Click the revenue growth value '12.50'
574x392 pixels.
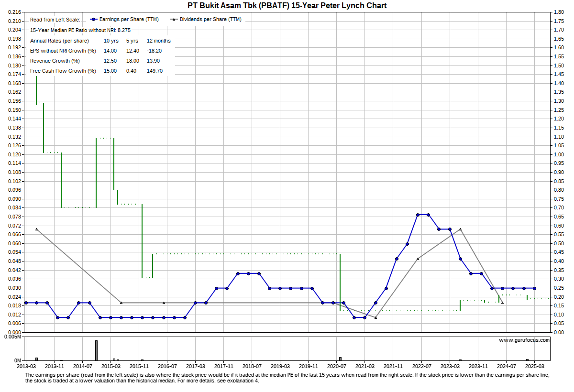click(x=110, y=61)
